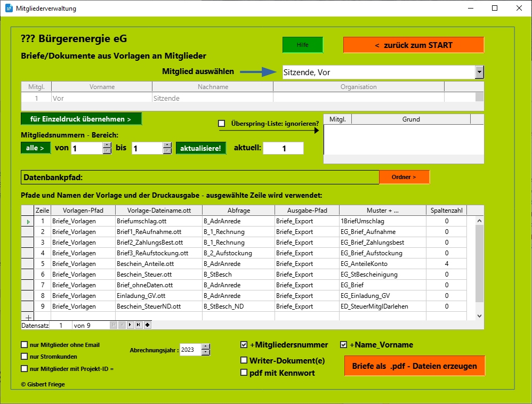Open the 'Mitglied auswählen' dropdown arrow
This screenshot has height=404, width=532.
(479, 72)
